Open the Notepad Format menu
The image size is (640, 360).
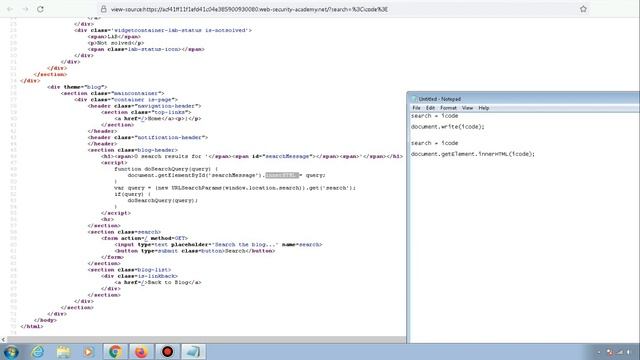(x=448, y=108)
